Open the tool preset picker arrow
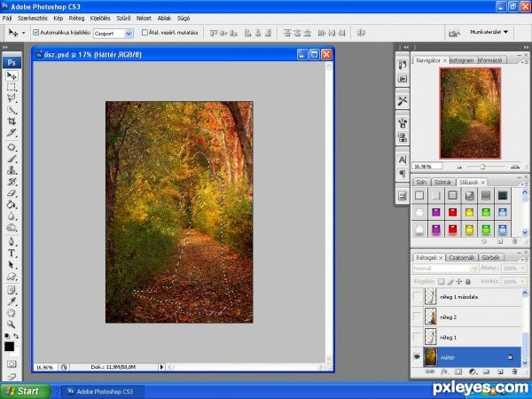This screenshot has width=532, height=399. tap(23, 33)
